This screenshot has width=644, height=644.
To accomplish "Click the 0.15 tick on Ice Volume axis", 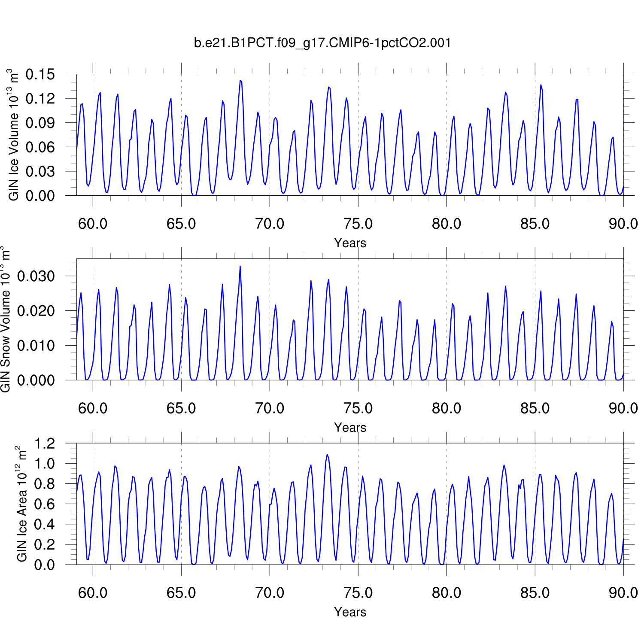I will 40,74.
